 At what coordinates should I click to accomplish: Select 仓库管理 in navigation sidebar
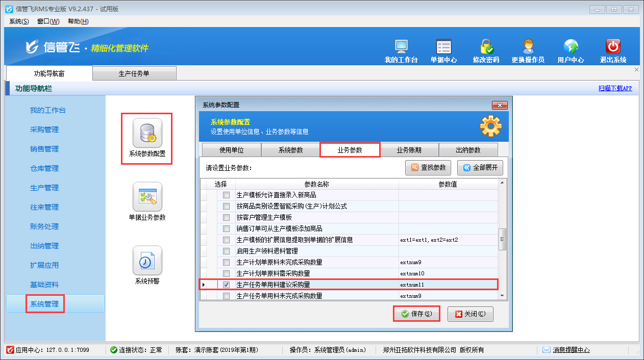coord(44,168)
